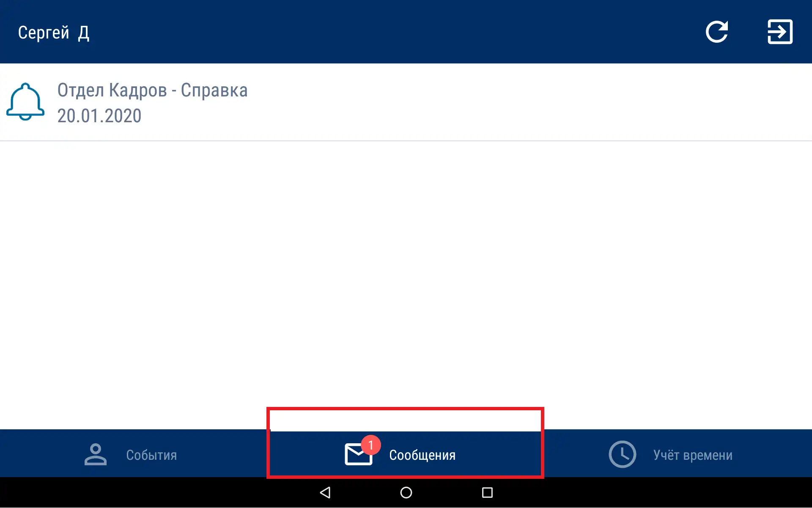The width and height of the screenshot is (812, 508).
Task: Tap the refresh icon in header
Action: point(716,32)
